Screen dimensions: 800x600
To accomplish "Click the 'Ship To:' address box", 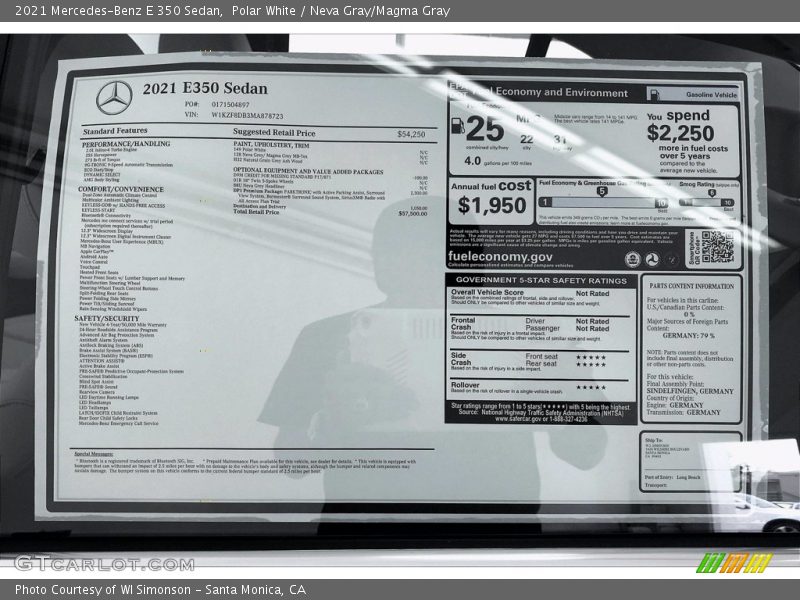I will [690, 462].
